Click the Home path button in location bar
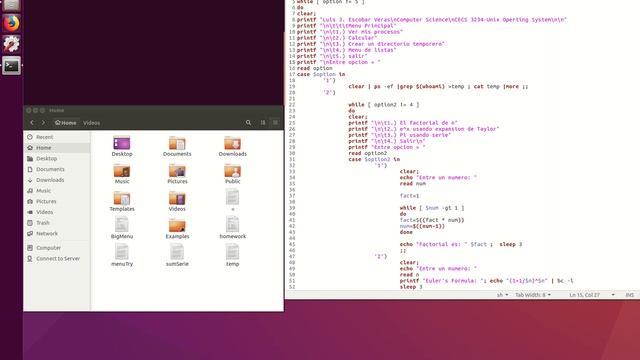The image size is (640, 360). 65,122
